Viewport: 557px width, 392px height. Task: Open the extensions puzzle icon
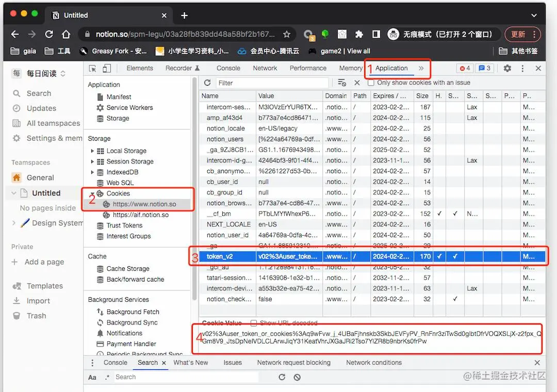click(359, 34)
